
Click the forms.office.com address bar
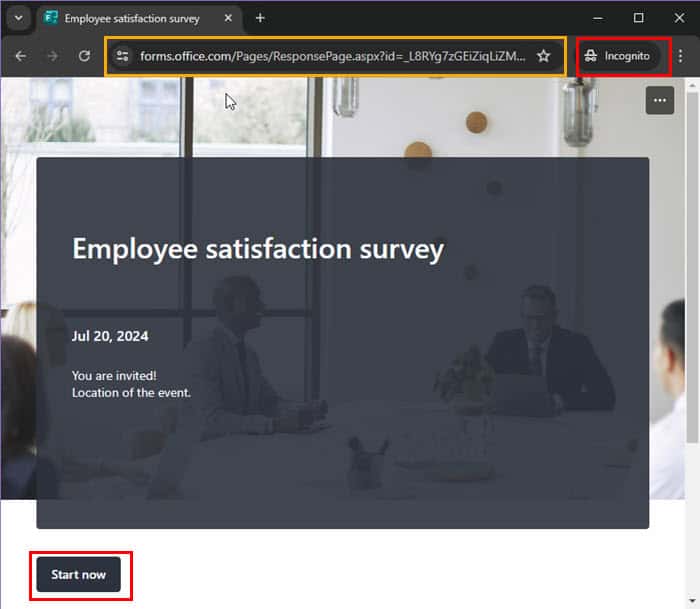click(333, 56)
